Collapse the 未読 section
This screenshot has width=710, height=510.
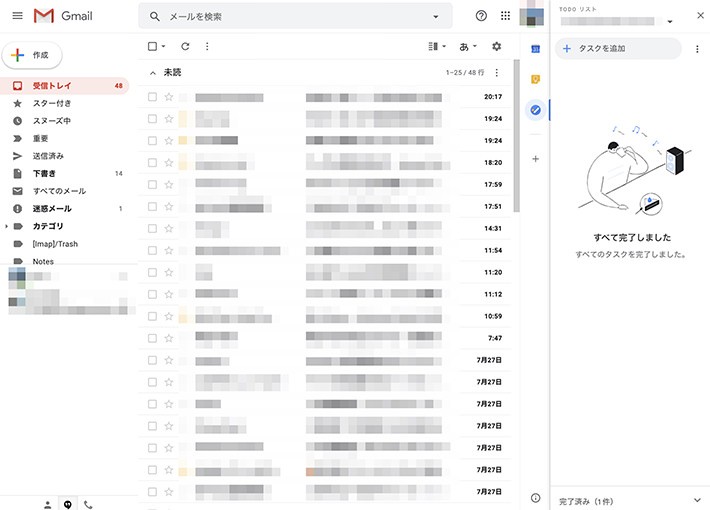coord(153,73)
